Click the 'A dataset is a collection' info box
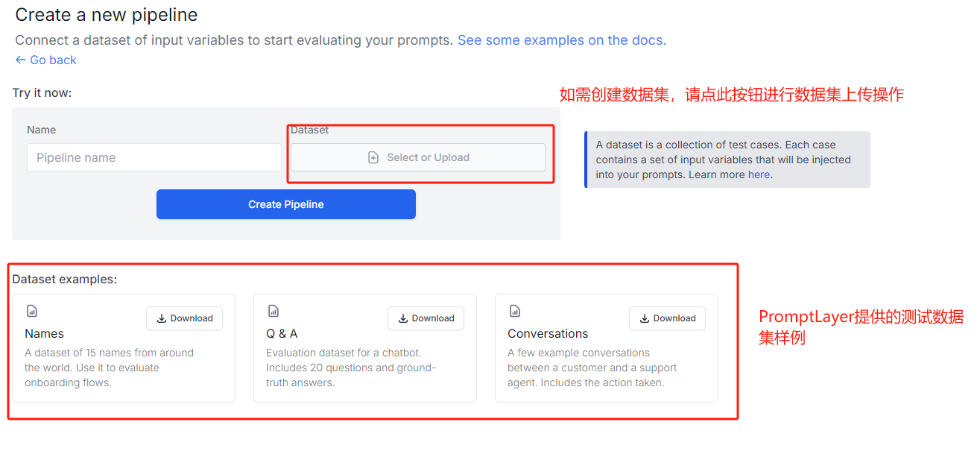The image size is (980, 457). coord(727,160)
